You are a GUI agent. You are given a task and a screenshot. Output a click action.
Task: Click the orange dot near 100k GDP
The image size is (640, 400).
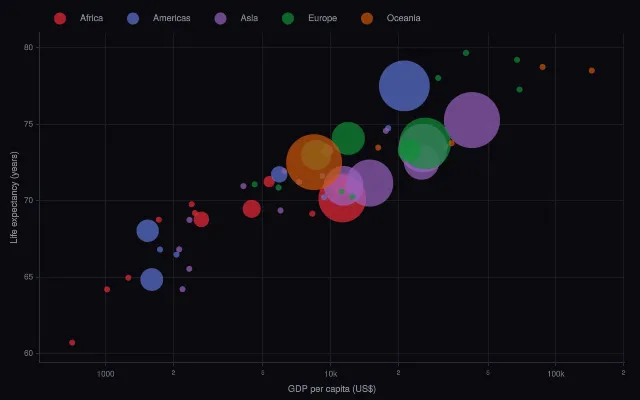pos(542,67)
